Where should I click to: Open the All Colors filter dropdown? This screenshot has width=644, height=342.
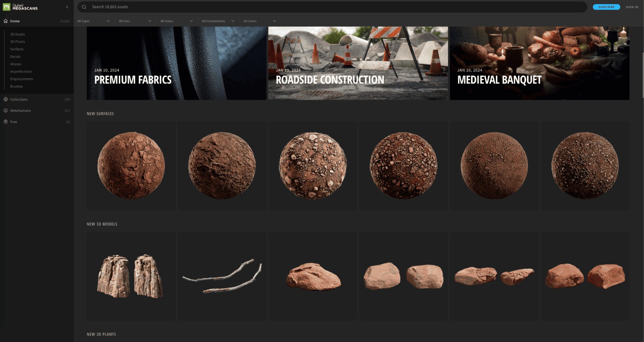coord(260,21)
